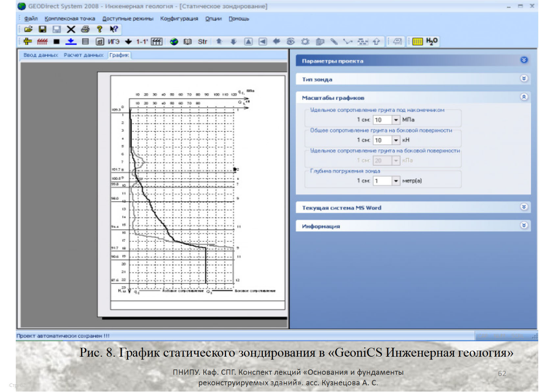The width and height of the screenshot is (554, 392).
Task: Open the Конфигурация menu
Action: click(179, 19)
